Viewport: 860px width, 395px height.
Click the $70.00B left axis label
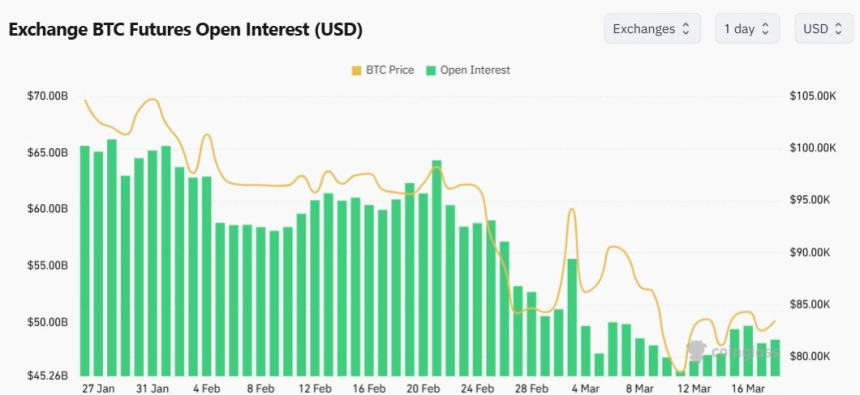pyautogui.click(x=47, y=97)
